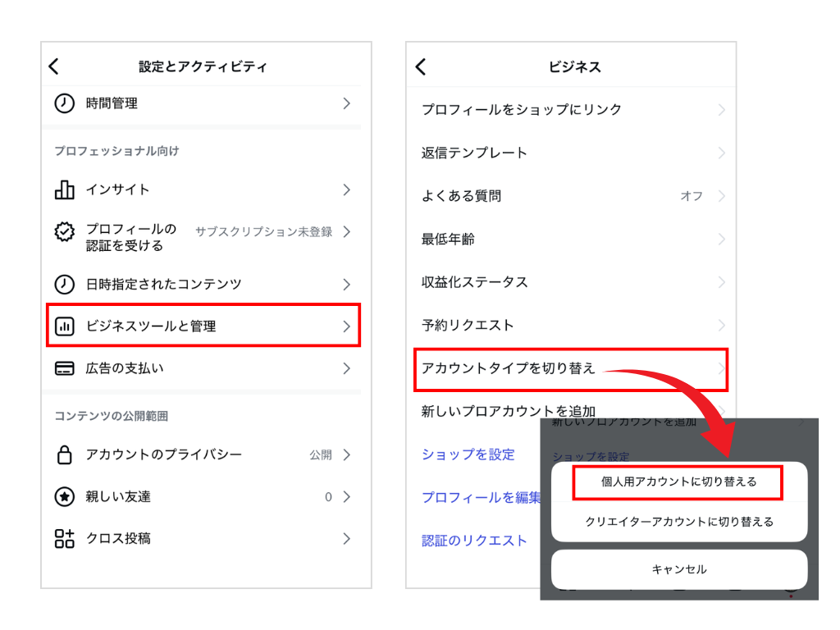Viewport: 840px width, 630px height.
Task: Select クリエイターアカウントに切り替える option
Action: click(x=679, y=520)
